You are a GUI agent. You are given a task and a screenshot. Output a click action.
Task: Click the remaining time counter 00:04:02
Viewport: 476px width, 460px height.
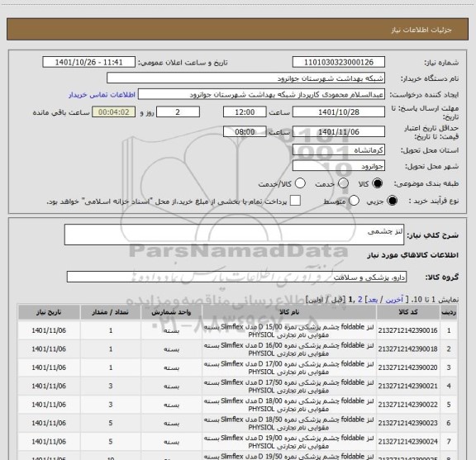[x=114, y=111]
